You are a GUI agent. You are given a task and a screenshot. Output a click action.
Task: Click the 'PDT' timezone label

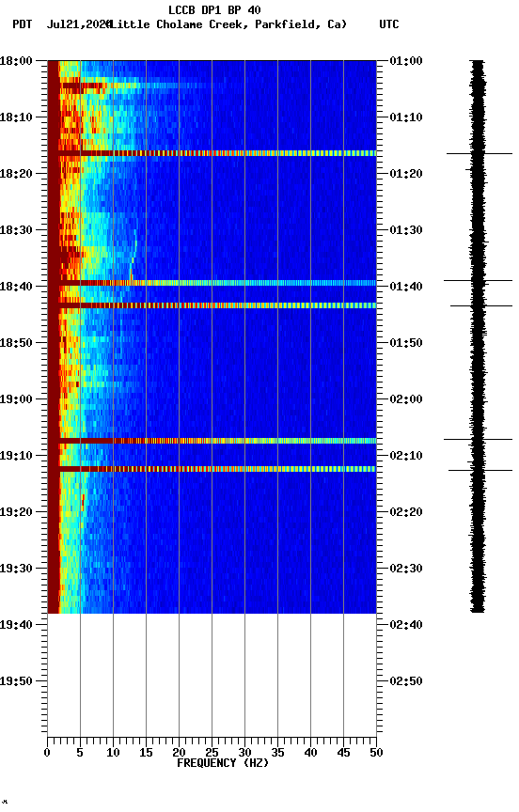point(23,24)
